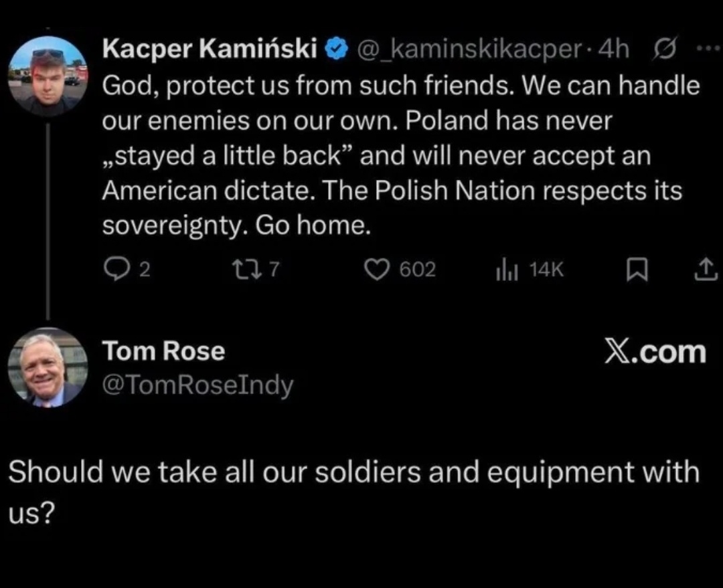The width and height of the screenshot is (723, 588).
Task: Click the 602 likes count
Action: click(418, 270)
